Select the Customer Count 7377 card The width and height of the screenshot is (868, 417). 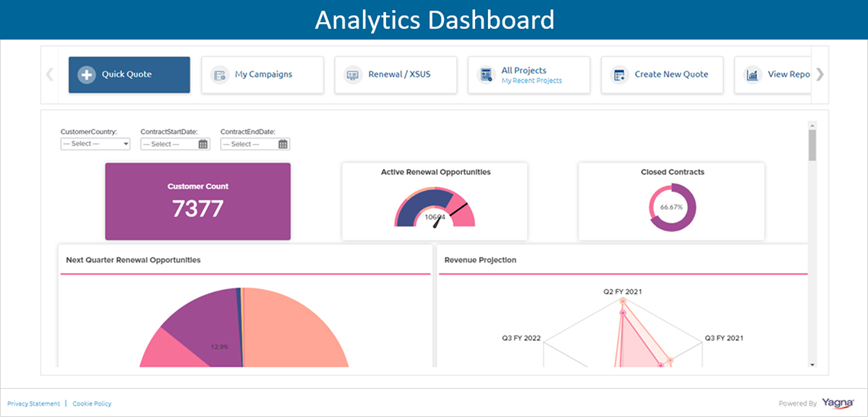[x=198, y=202]
